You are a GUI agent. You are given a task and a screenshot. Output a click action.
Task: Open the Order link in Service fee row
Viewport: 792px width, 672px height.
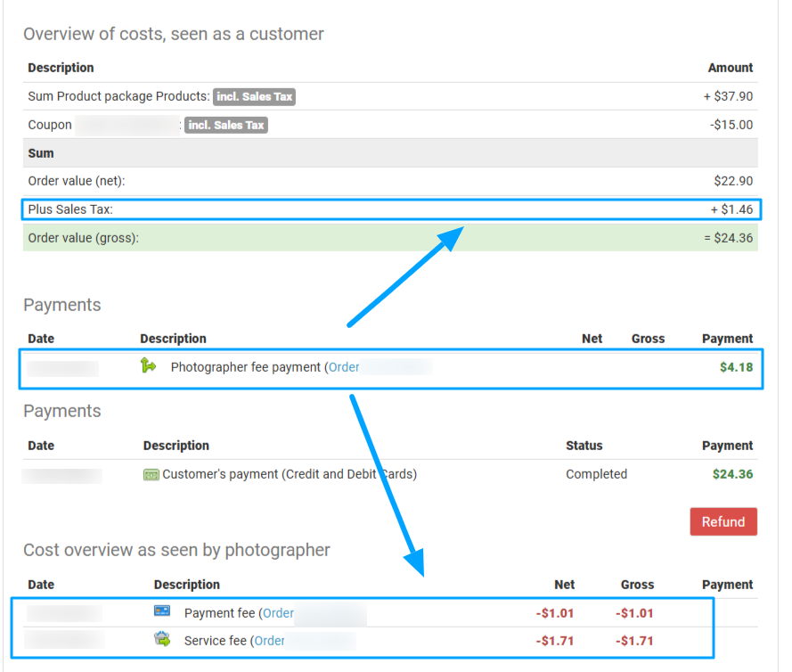269,641
